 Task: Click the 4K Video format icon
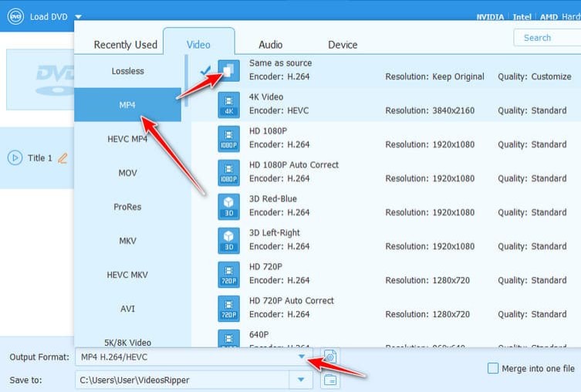(228, 105)
